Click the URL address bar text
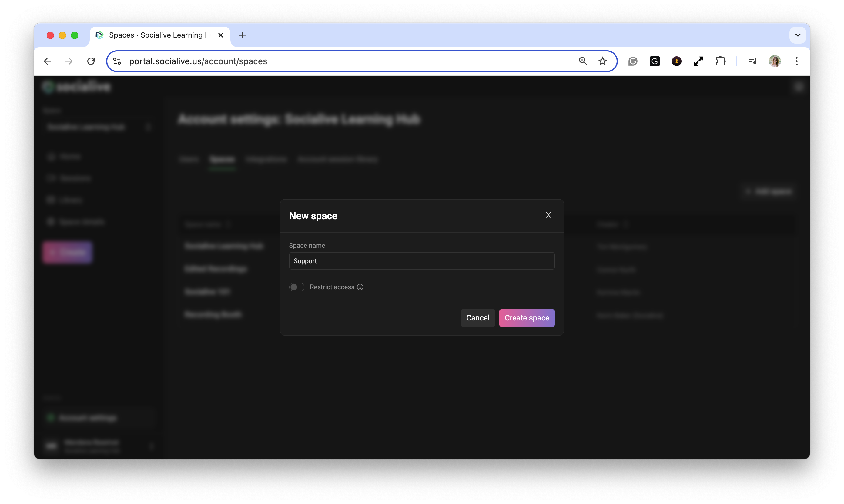The height and width of the screenshot is (504, 844). (198, 61)
